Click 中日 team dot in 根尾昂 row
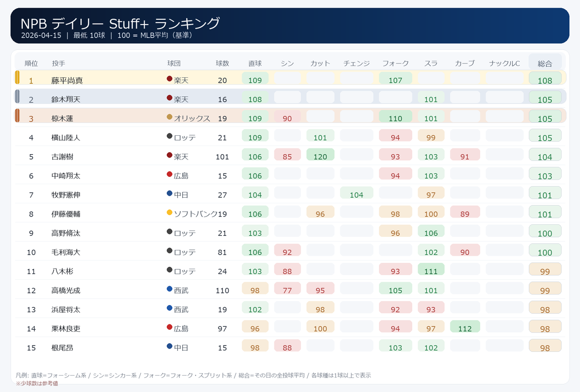 [170, 346]
